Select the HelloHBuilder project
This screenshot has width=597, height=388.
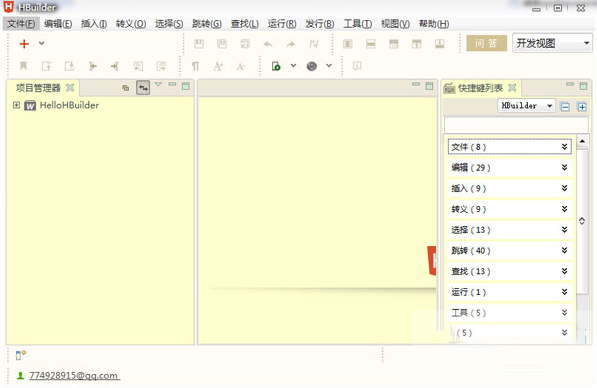tap(69, 105)
